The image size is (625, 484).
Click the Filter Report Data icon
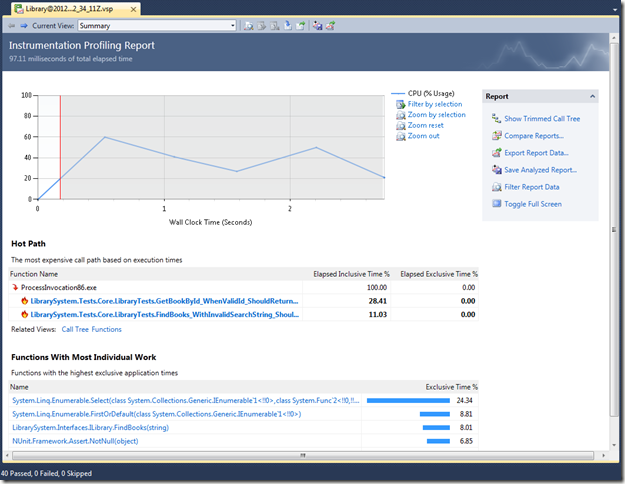coord(496,187)
